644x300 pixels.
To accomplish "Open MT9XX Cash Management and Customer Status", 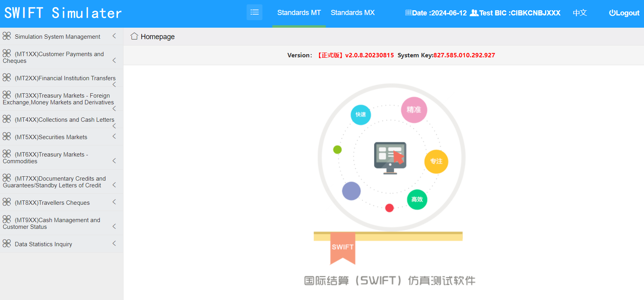I will (61, 223).
